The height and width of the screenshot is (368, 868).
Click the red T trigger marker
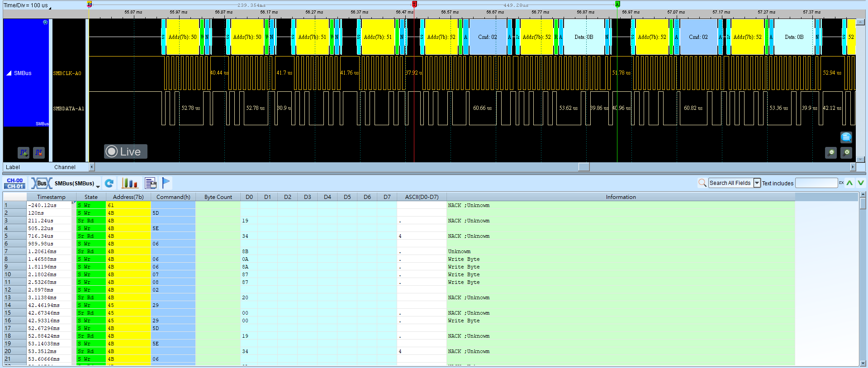[x=414, y=4]
